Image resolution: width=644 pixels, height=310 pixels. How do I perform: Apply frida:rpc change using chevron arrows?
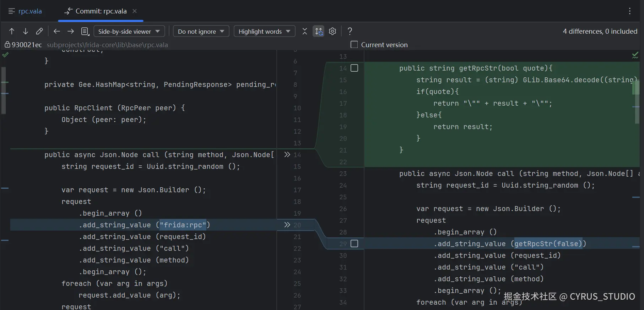[287, 225]
